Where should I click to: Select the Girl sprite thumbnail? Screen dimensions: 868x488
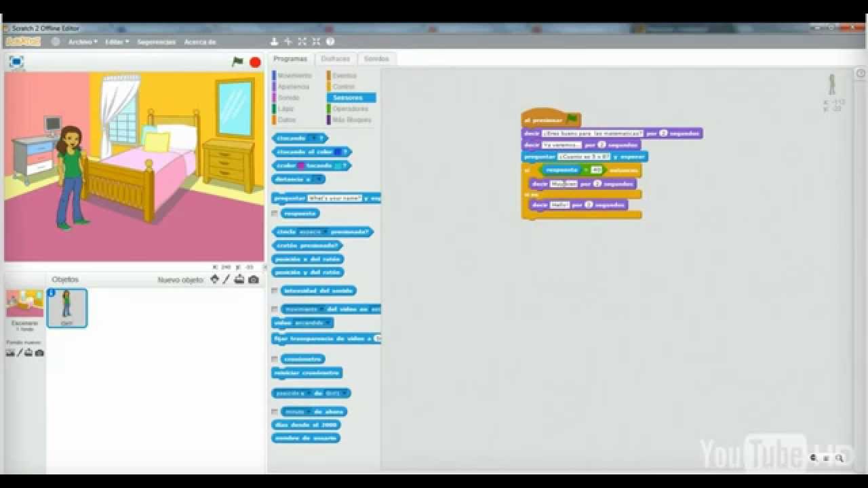pos(66,308)
